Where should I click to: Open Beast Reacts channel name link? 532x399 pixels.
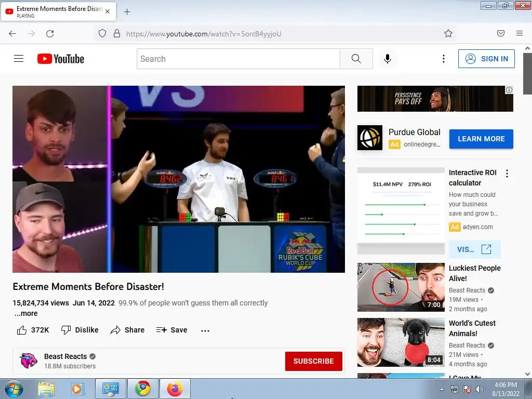click(x=65, y=356)
